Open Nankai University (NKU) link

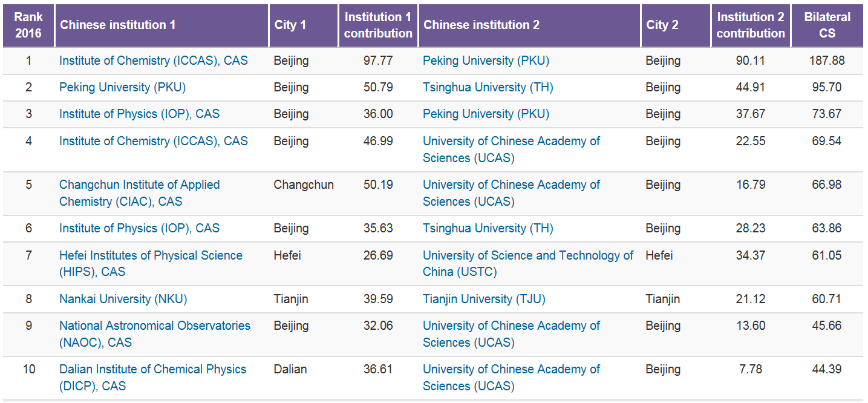[x=123, y=299]
